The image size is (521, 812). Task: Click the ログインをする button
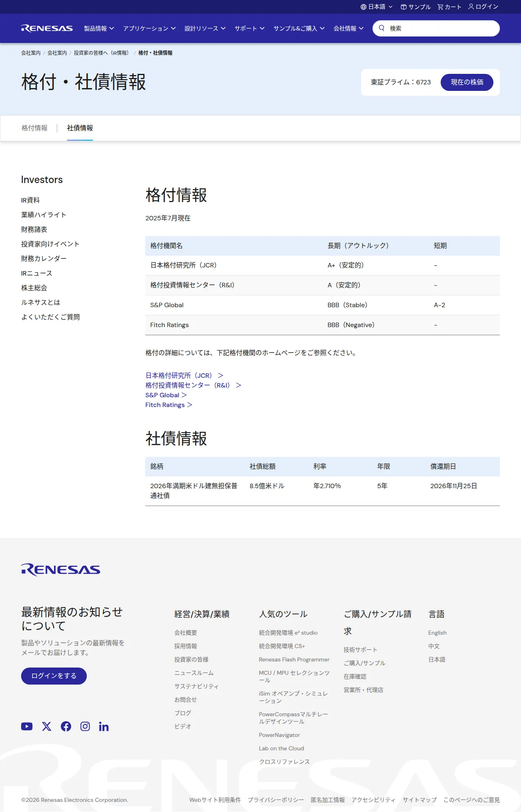[x=54, y=676]
